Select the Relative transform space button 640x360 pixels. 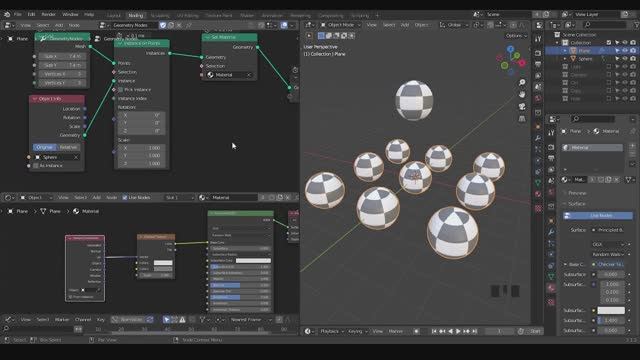click(68, 147)
